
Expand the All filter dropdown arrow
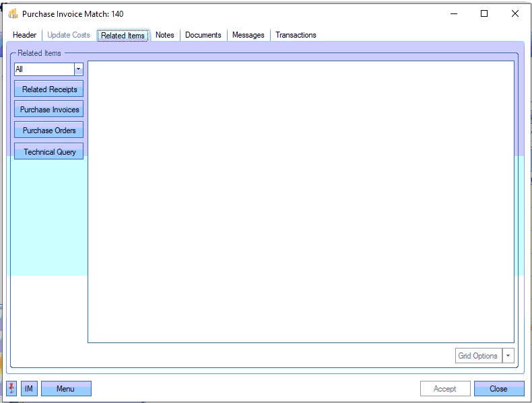[78, 69]
